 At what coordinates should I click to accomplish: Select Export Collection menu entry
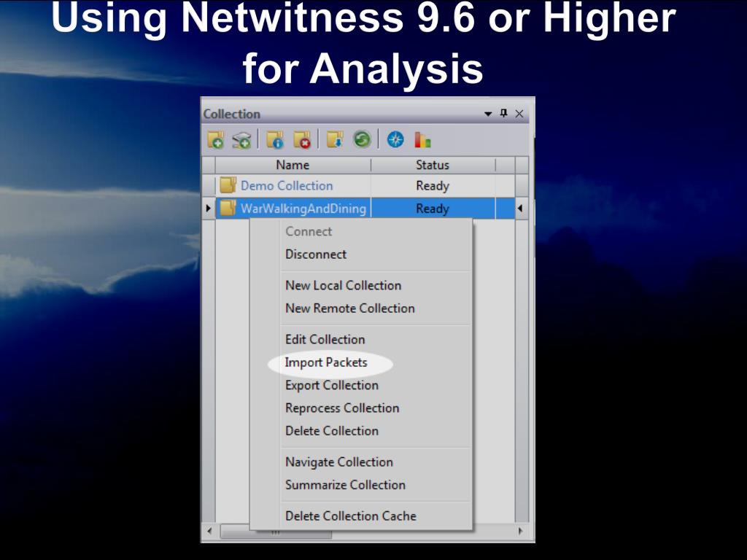click(332, 385)
